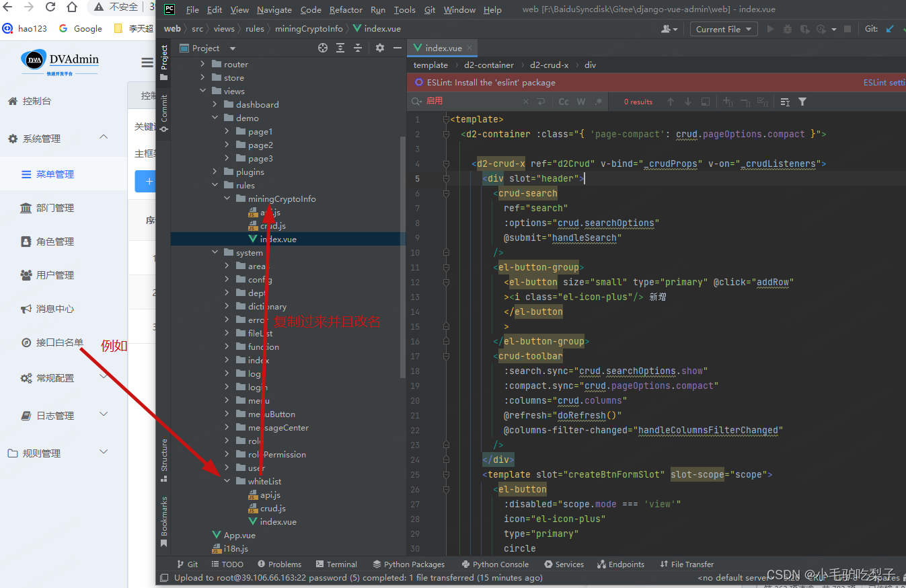This screenshot has height=588, width=906.
Task: Click the browser reload icon
Action: [x=50, y=7]
